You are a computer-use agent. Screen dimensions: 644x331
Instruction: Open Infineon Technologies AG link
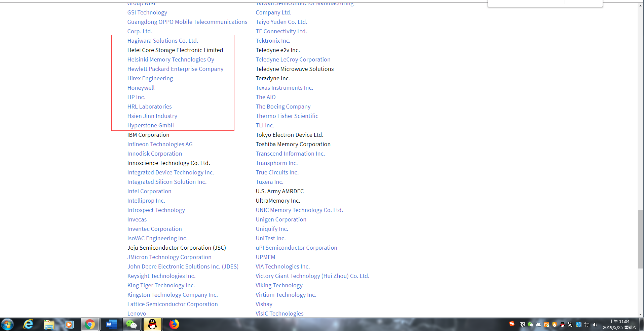click(160, 144)
